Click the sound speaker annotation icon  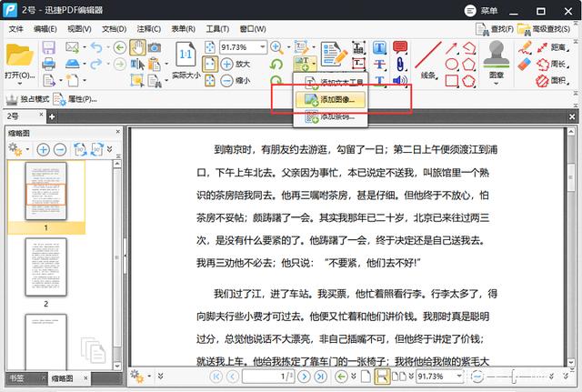point(400,80)
